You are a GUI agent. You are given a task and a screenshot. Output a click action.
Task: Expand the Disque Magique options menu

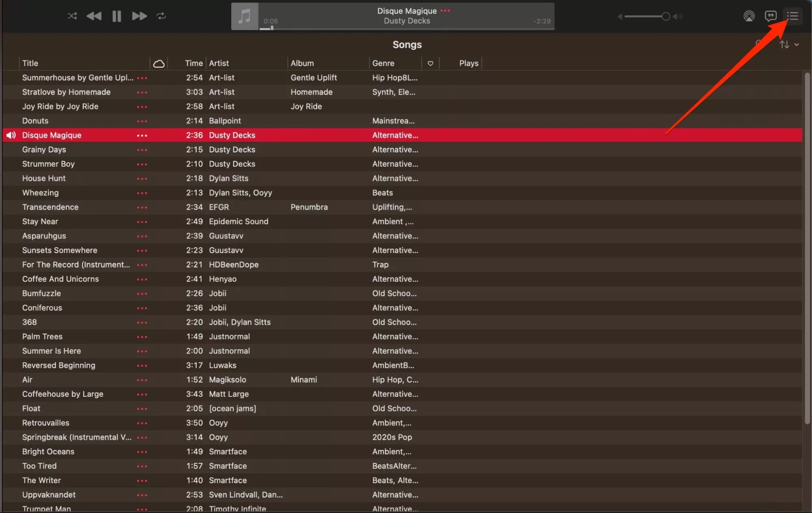point(141,135)
